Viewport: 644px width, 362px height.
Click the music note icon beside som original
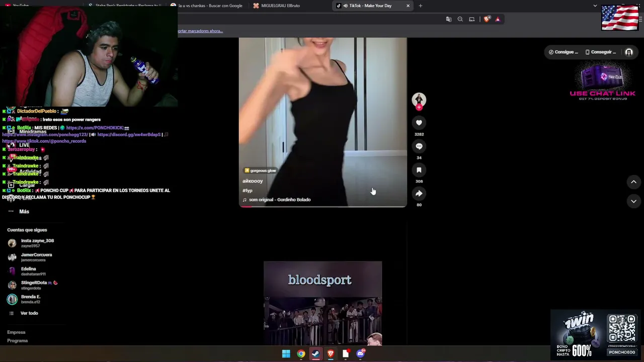pyautogui.click(x=245, y=200)
